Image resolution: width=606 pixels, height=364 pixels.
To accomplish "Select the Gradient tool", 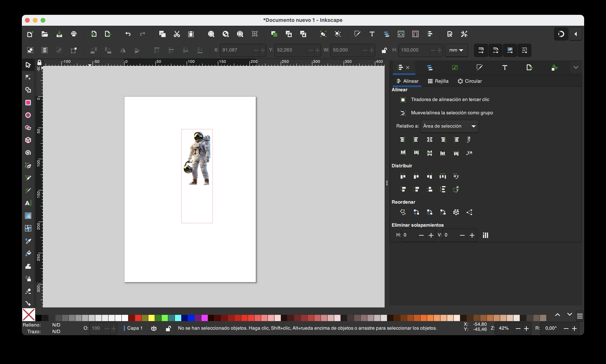I will (28, 216).
